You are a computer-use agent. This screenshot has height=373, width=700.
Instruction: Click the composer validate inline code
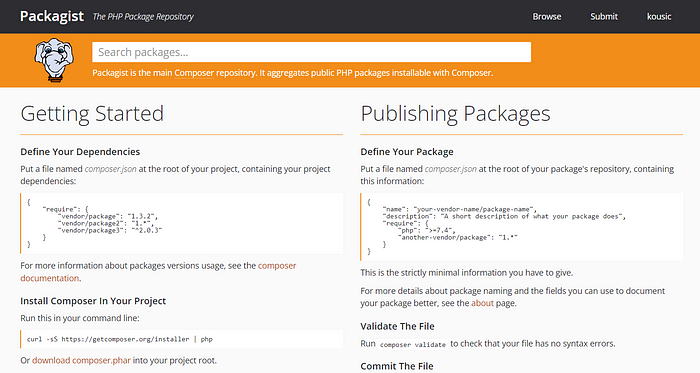pos(413,344)
